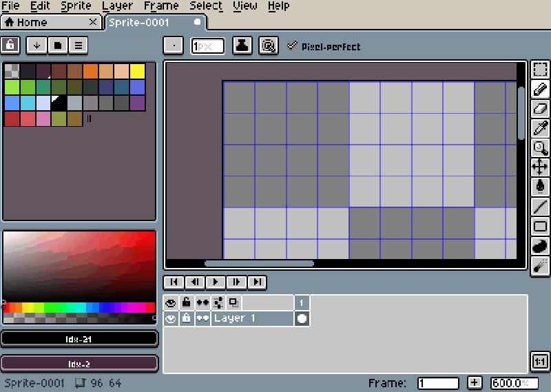Select the Paint Bucket tool
This screenshot has height=392, width=551.
point(540,187)
